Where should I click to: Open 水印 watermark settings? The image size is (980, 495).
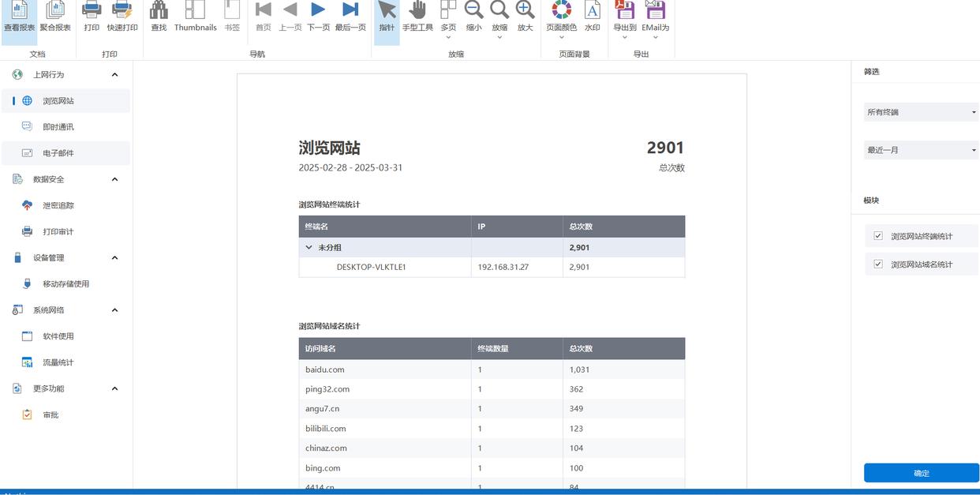click(x=592, y=17)
